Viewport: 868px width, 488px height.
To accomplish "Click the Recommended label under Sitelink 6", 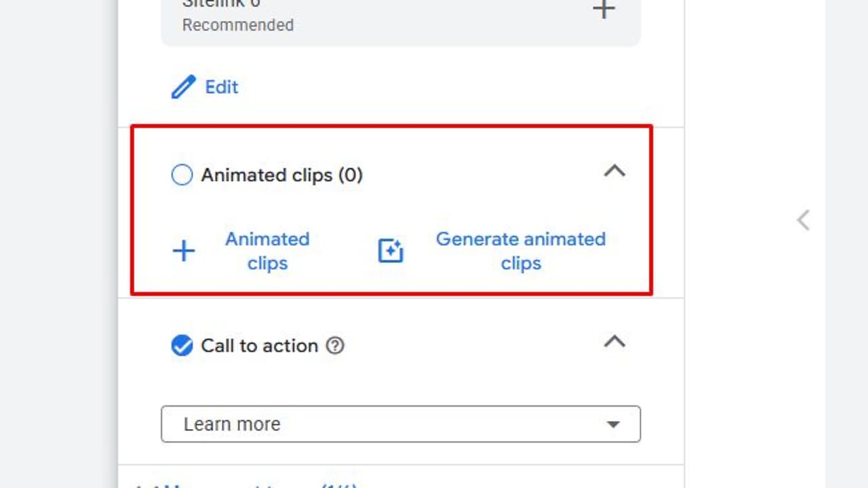I will pyautogui.click(x=237, y=25).
